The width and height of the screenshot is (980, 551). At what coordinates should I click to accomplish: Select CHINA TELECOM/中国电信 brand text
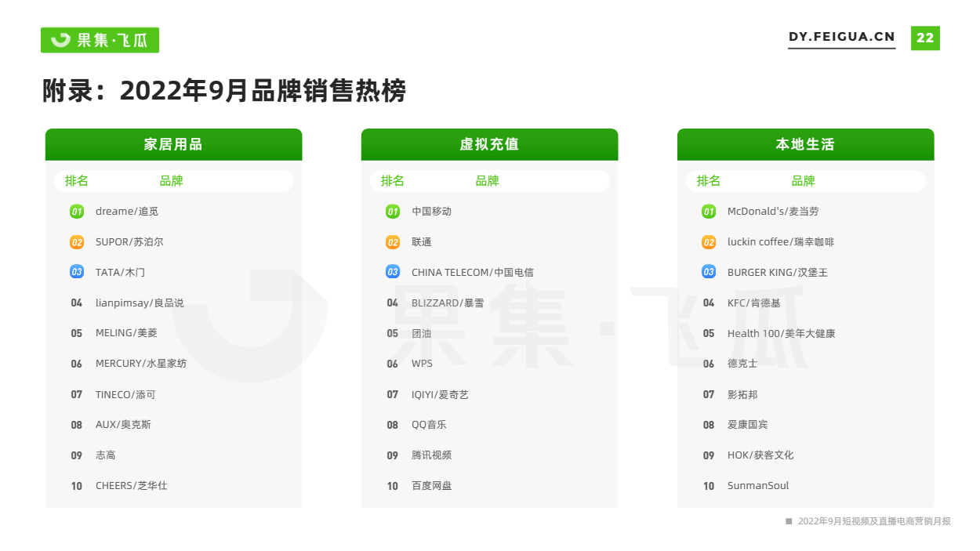(473, 272)
